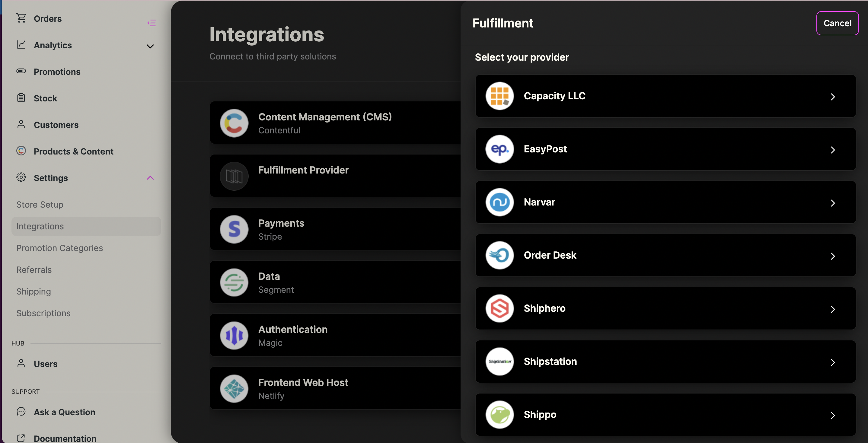Open Narvar via its right chevron
The width and height of the screenshot is (868, 443).
833,203
